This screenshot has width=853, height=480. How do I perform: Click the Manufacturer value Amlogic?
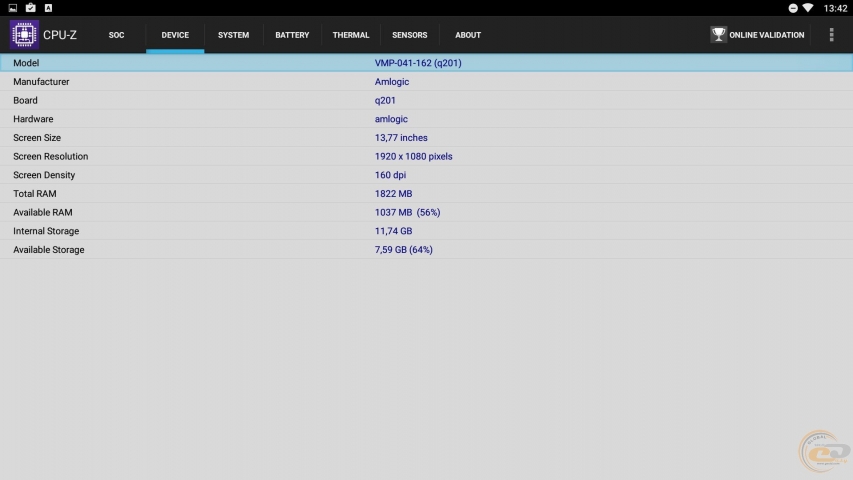tap(392, 82)
